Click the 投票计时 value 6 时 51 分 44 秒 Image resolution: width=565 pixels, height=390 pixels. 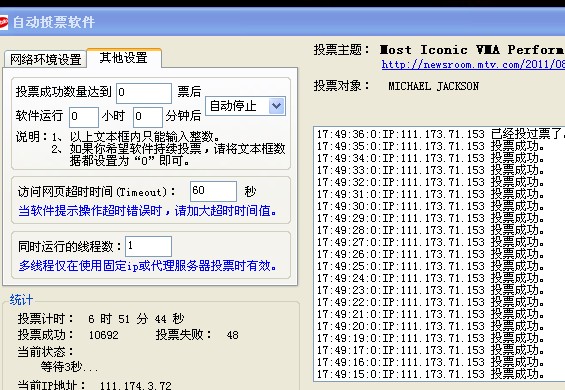(136, 319)
